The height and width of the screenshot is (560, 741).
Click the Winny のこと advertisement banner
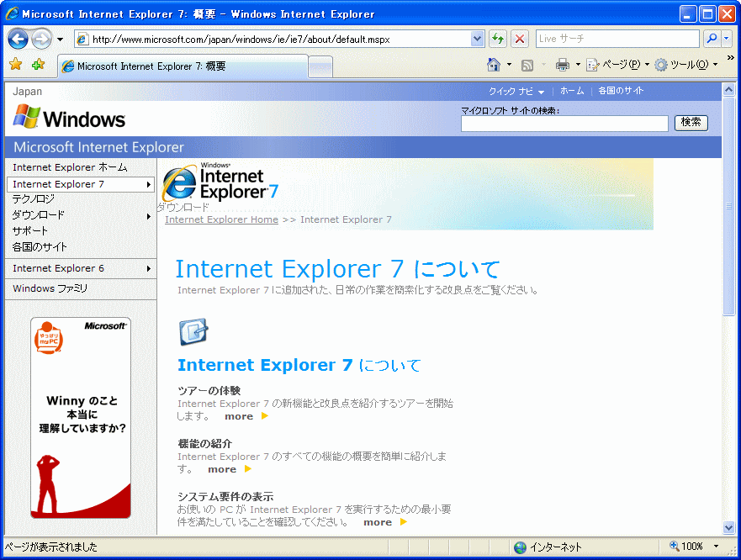pyautogui.click(x=81, y=418)
